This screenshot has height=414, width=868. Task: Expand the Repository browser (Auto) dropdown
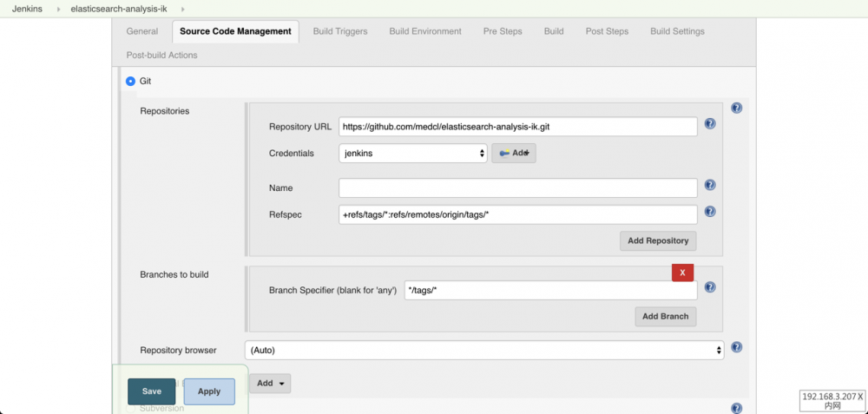484,351
